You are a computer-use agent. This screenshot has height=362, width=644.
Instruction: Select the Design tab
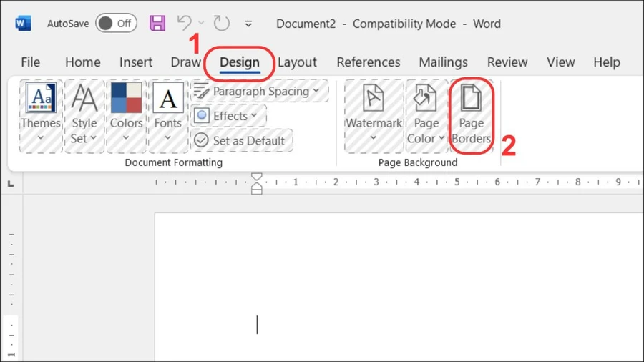(240, 62)
